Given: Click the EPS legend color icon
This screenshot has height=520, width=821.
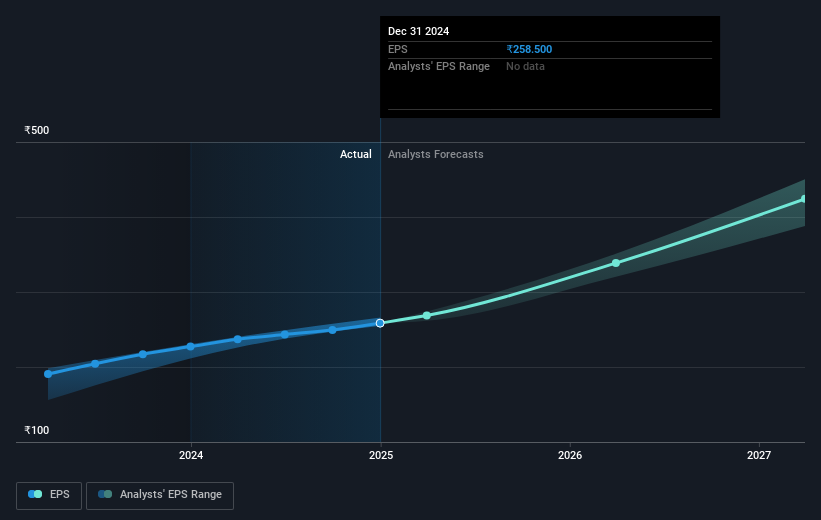Looking at the screenshot, I should 35,494.
